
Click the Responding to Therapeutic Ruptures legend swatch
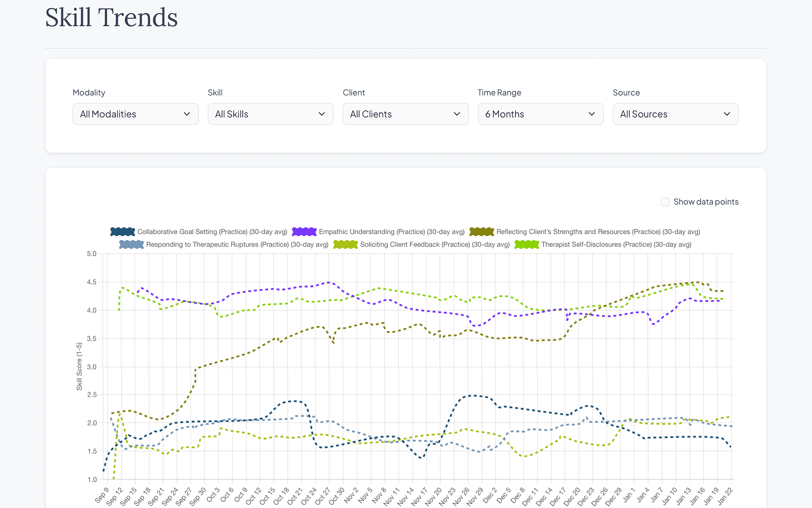(x=132, y=244)
